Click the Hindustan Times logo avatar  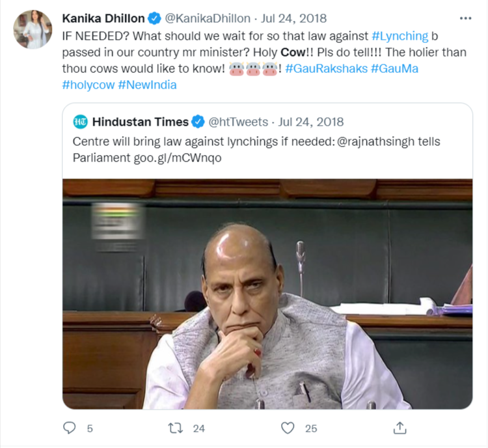[x=81, y=122]
